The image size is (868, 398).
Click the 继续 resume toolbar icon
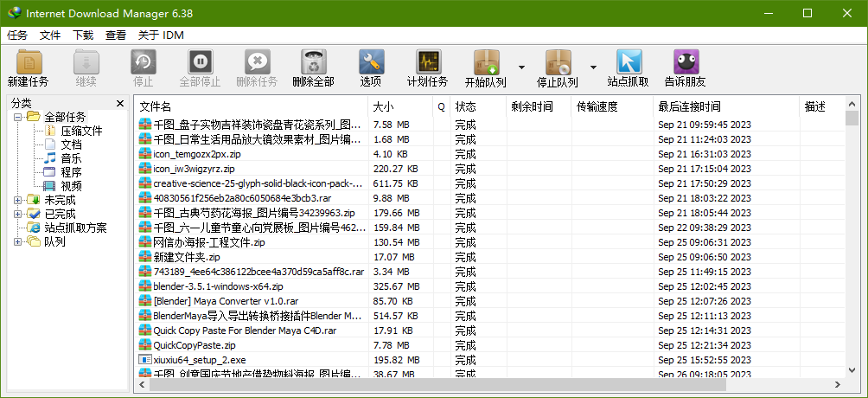click(x=86, y=62)
